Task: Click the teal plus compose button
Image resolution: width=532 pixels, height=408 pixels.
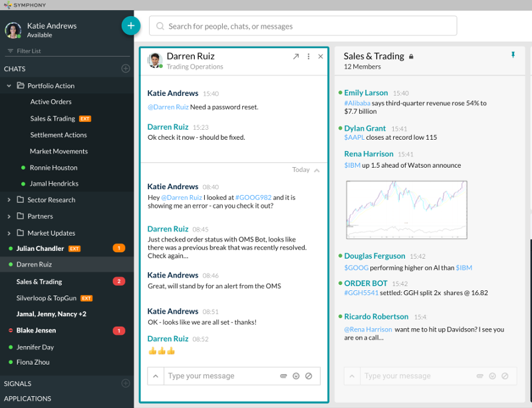Action: click(x=131, y=26)
